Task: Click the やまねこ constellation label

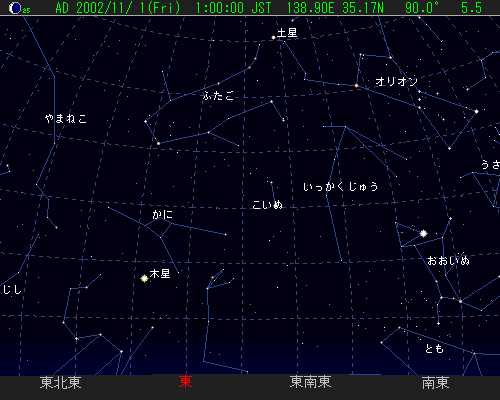Action: pyautogui.click(x=66, y=118)
